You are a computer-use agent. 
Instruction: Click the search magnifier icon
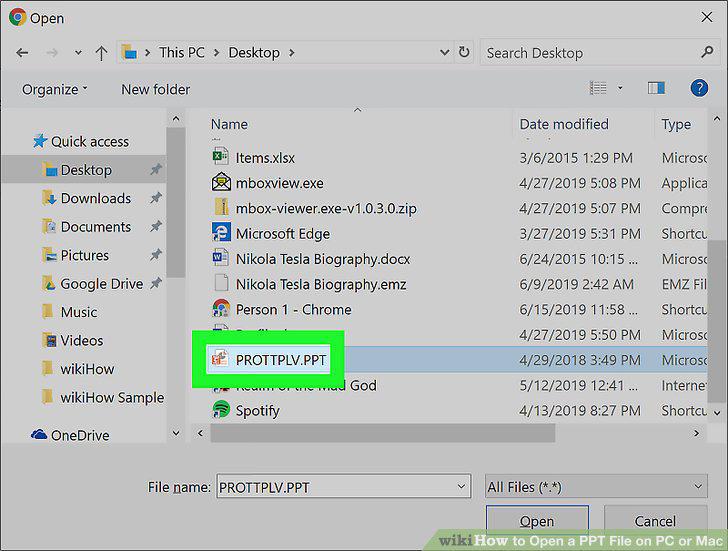pos(707,52)
